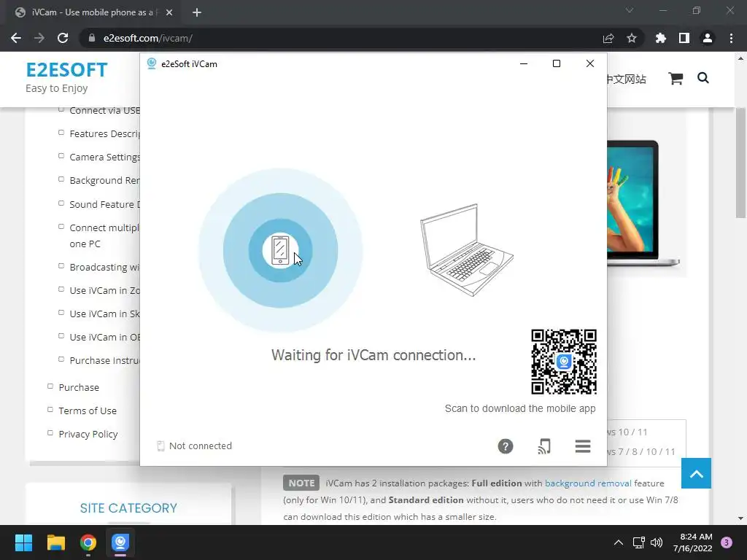The width and height of the screenshot is (747, 560).
Task: Open network tray icon
Action: click(x=638, y=542)
